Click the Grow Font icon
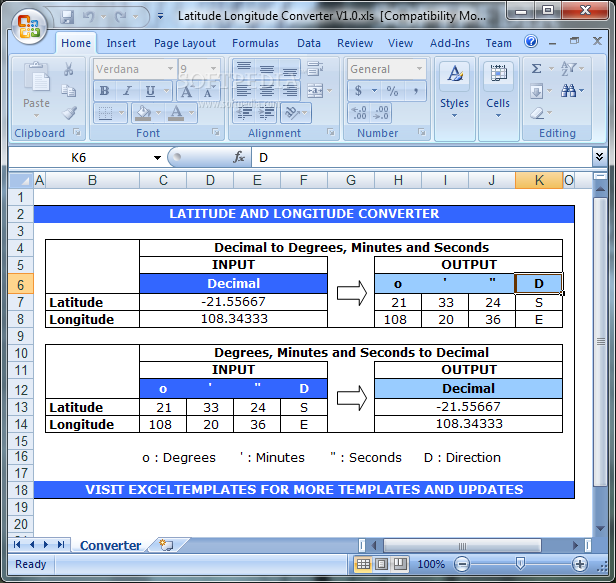The height and width of the screenshot is (583, 616). click(187, 92)
